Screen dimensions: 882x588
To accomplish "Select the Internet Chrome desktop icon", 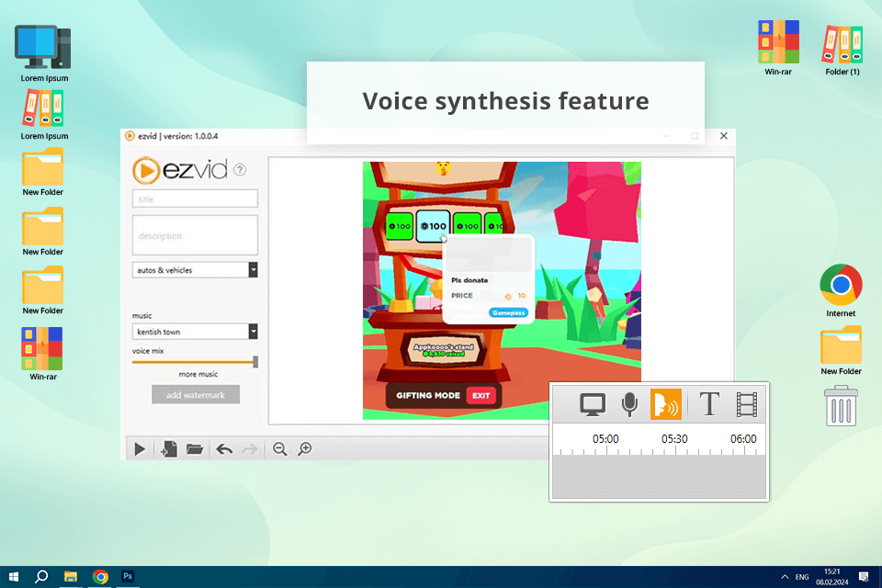I will point(841,290).
